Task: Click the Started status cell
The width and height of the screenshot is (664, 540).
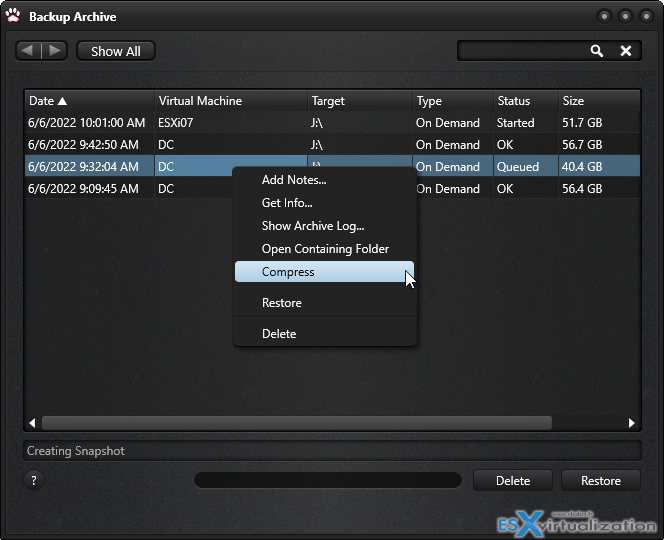Action: 526,123
